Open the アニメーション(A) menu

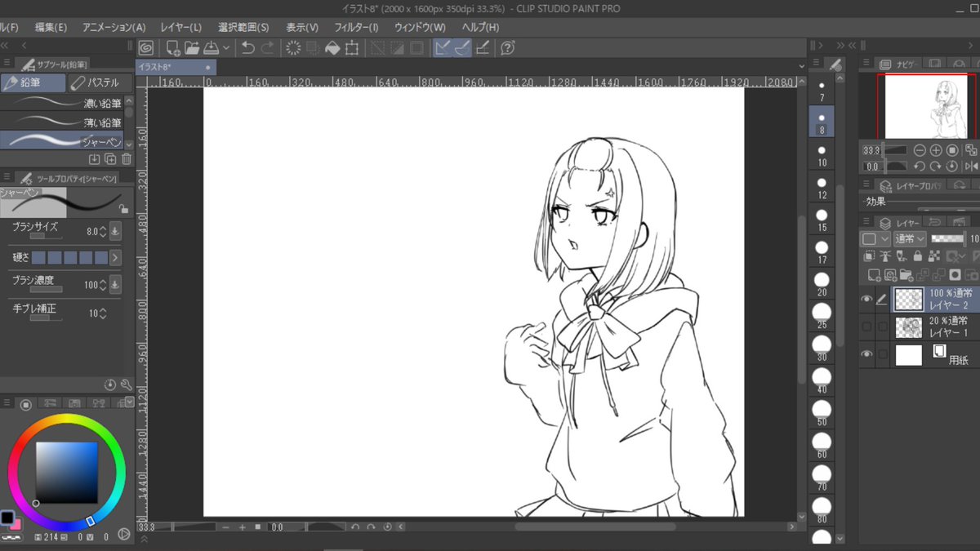click(x=114, y=27)
